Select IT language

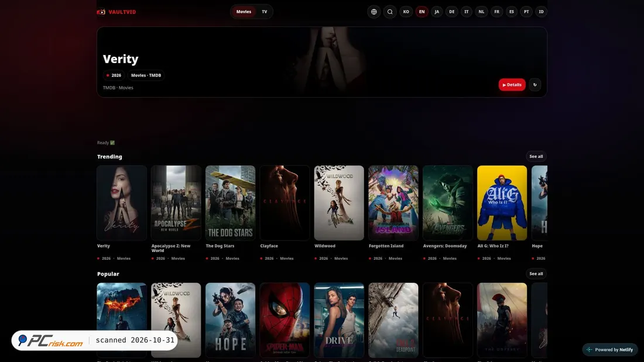point(466,12)
